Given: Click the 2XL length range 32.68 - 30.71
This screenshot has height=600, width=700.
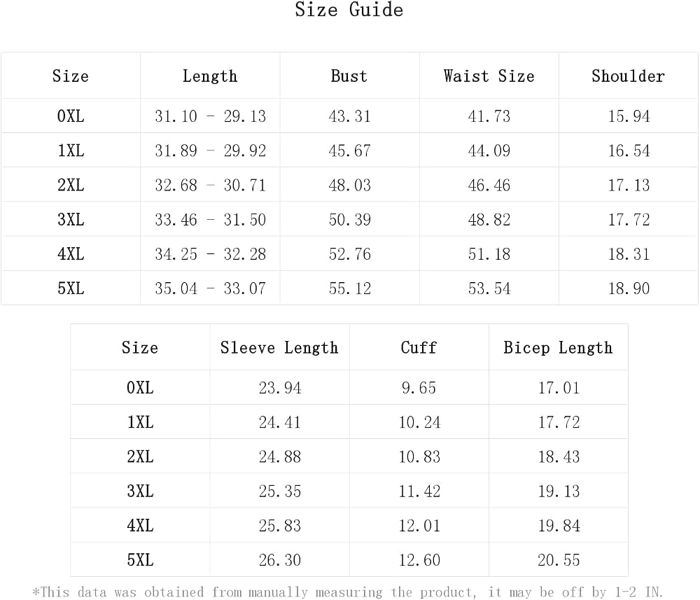Looking at the screenshot, I should (210, 186).
